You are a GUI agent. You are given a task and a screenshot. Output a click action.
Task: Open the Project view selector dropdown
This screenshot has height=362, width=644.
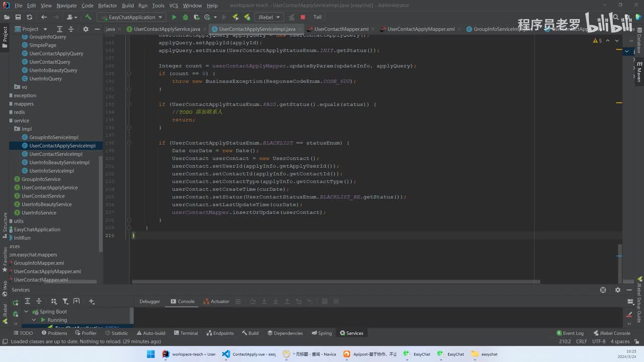pos(31,29)
